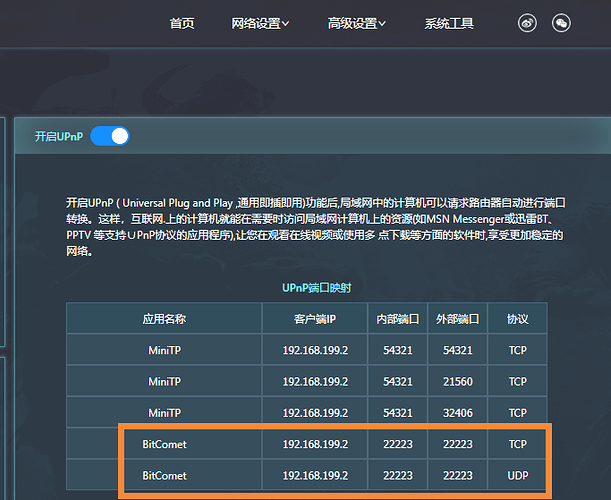Click the 应用名称 column header
The width and height of the screenshot is (611, 500).
[x=164, y=319]
